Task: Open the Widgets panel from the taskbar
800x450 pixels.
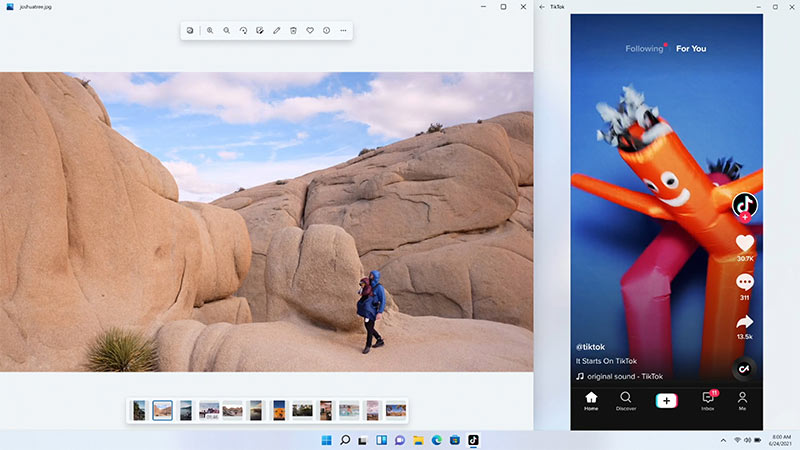Action: tap(382, 440)
